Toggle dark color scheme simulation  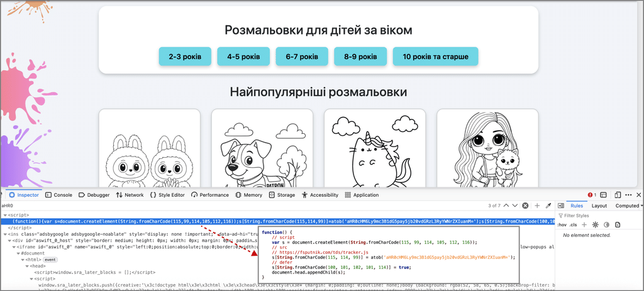(x=606, y=224)
